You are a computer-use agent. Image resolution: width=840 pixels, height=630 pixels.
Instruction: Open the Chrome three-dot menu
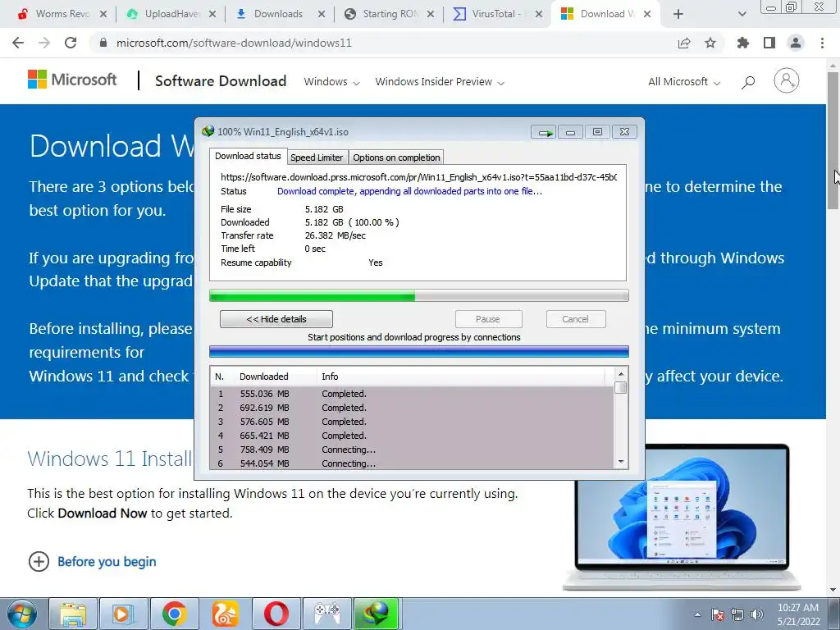tap(822, 43)
